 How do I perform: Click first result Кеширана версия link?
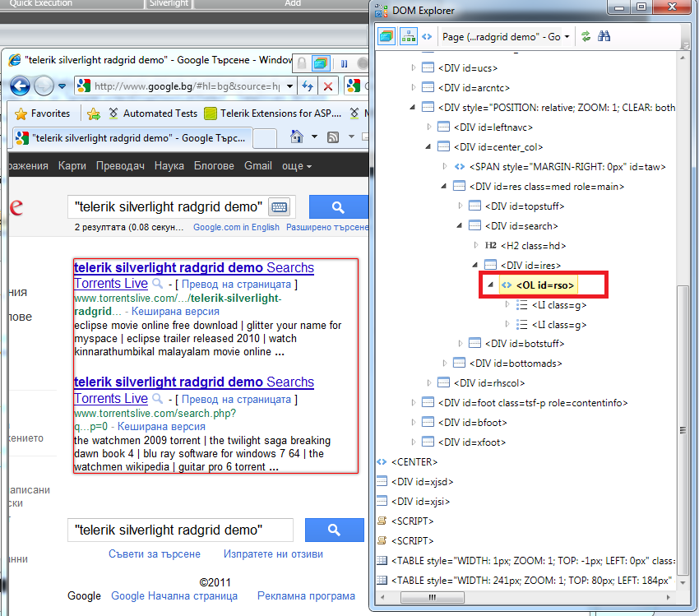coord(175,311)
